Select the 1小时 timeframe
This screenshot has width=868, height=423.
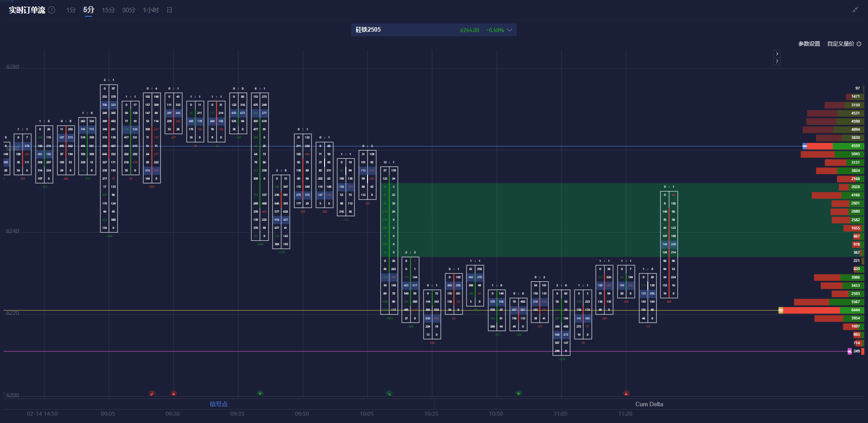point(151,10)
